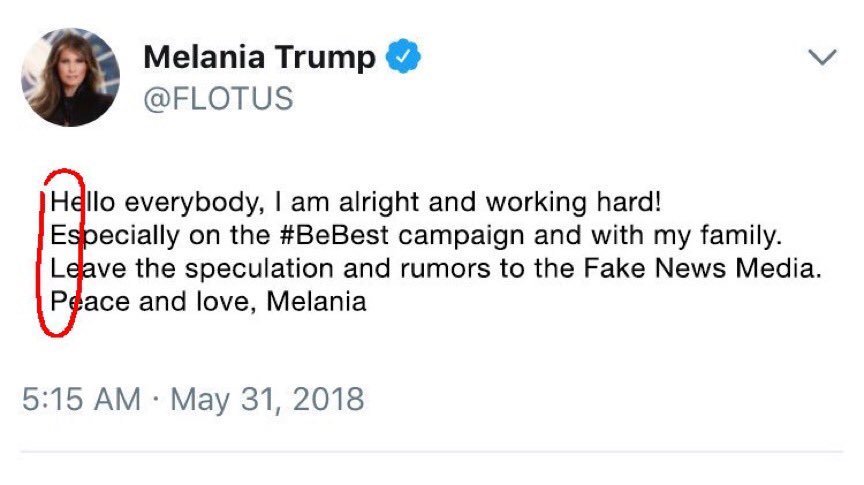Click the 5:15 AM timestamp
This screenshot has height=485, width=864.
pos(80,400)
